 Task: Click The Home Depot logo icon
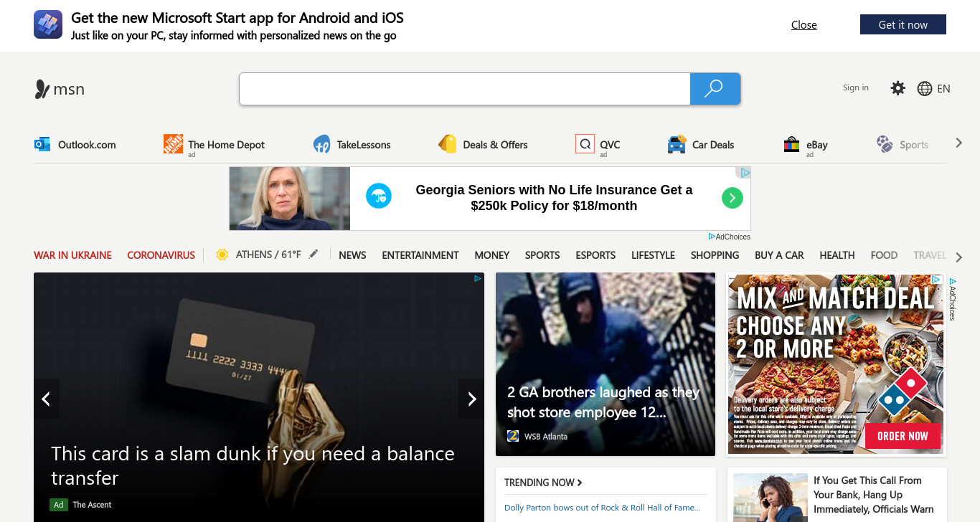pos(173,144)
